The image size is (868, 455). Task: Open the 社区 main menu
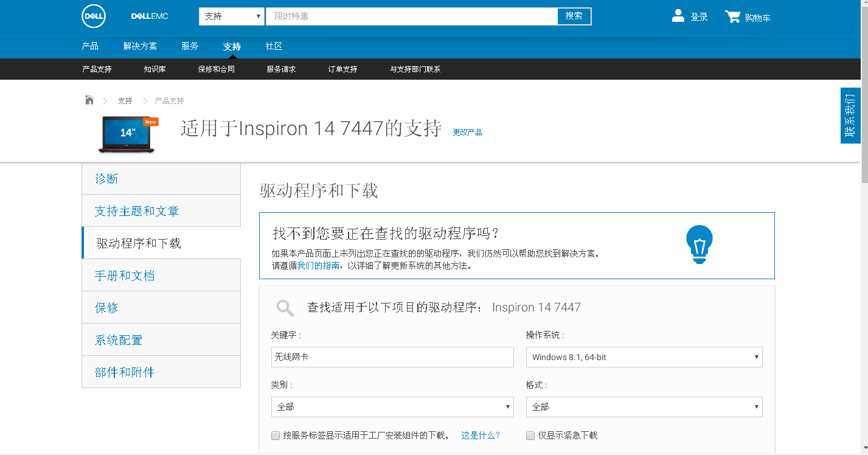[274, 46]
